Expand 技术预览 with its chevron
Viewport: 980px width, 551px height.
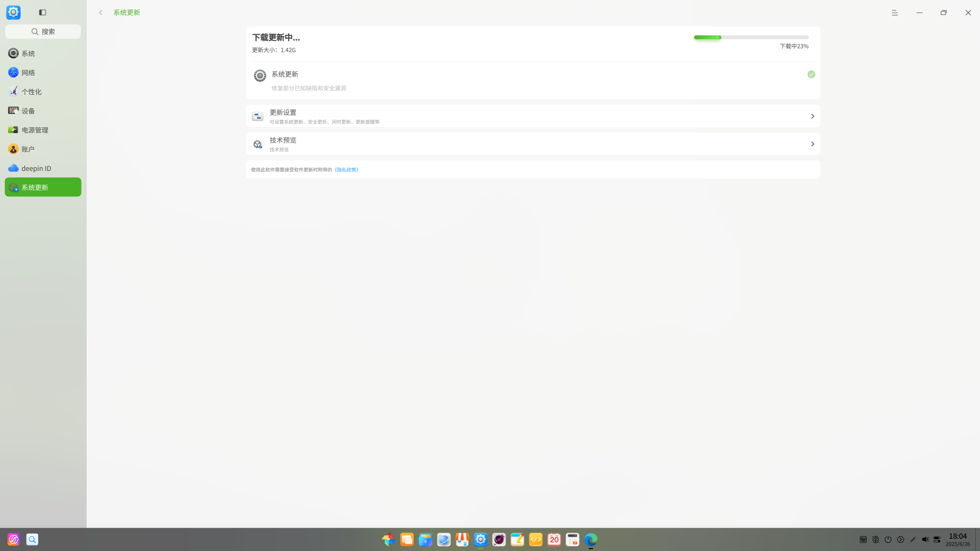(x=812, y=144)
